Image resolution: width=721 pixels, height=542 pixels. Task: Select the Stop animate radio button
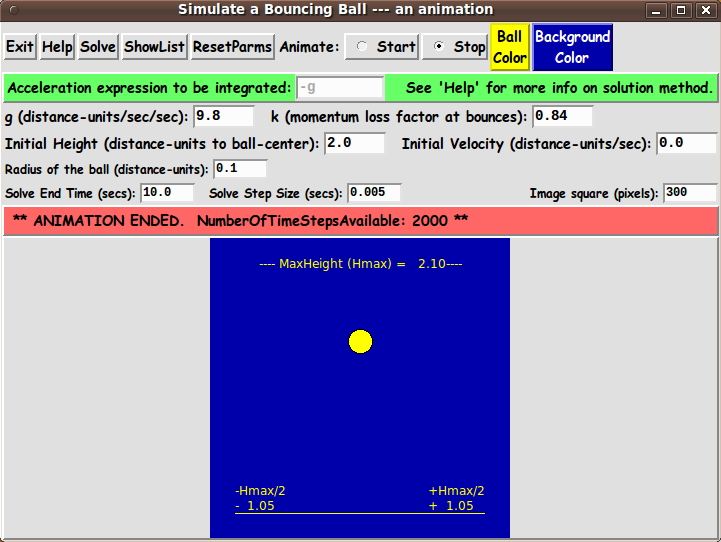coord(454,47)
